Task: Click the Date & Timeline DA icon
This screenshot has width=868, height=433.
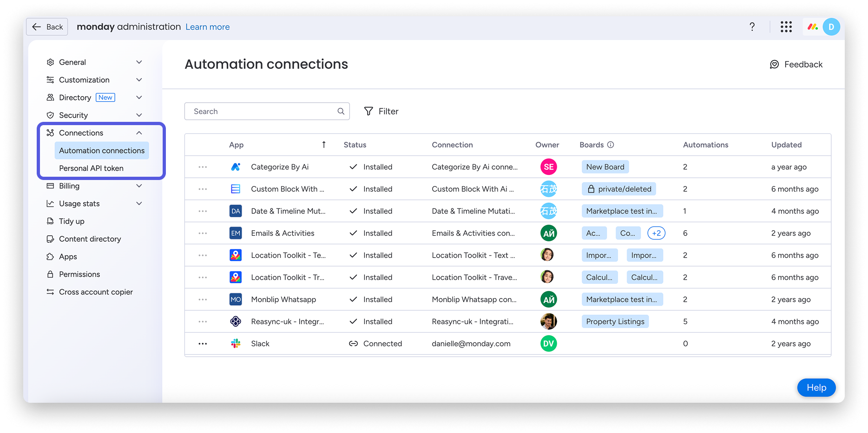Action: pos(236,211)
